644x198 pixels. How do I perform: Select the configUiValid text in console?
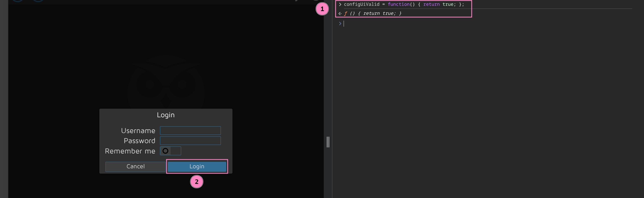(x=361, y=4)
